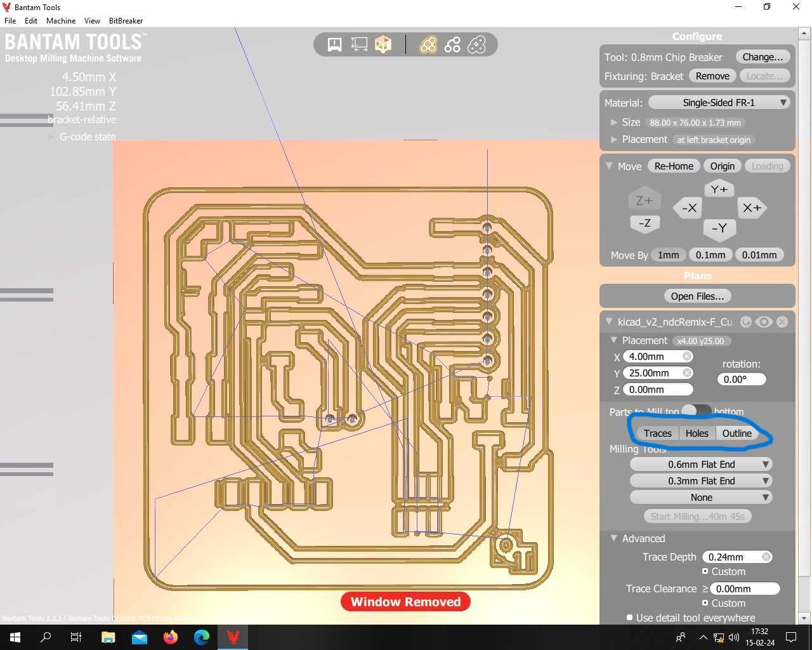The width and height of the screenshot is (812, 650).
Task: Toggle Parts to Mill top/bottom switch
Action: 696,411
